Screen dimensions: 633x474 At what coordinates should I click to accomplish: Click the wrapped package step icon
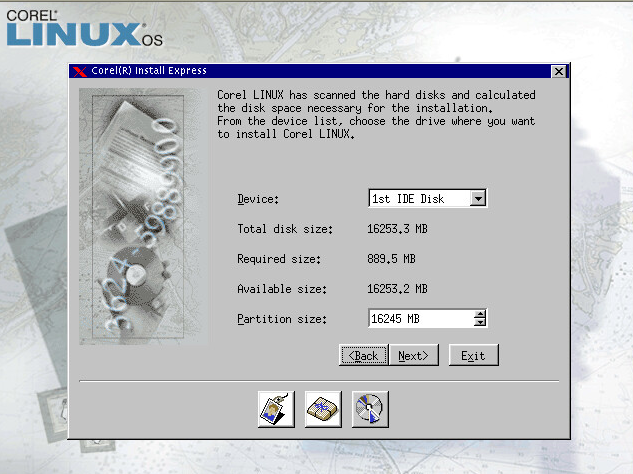(323, 409)
